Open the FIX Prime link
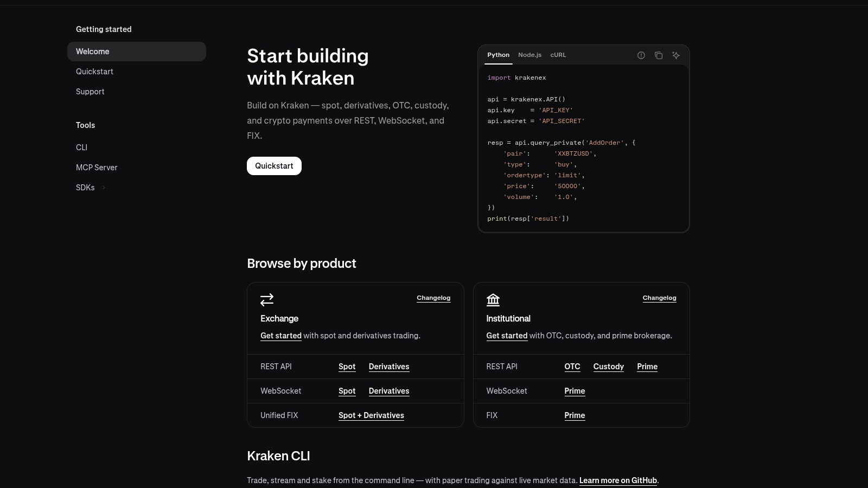Image resolution: width=868 pixels, height=488 pixels. click(x=575, y=415)
